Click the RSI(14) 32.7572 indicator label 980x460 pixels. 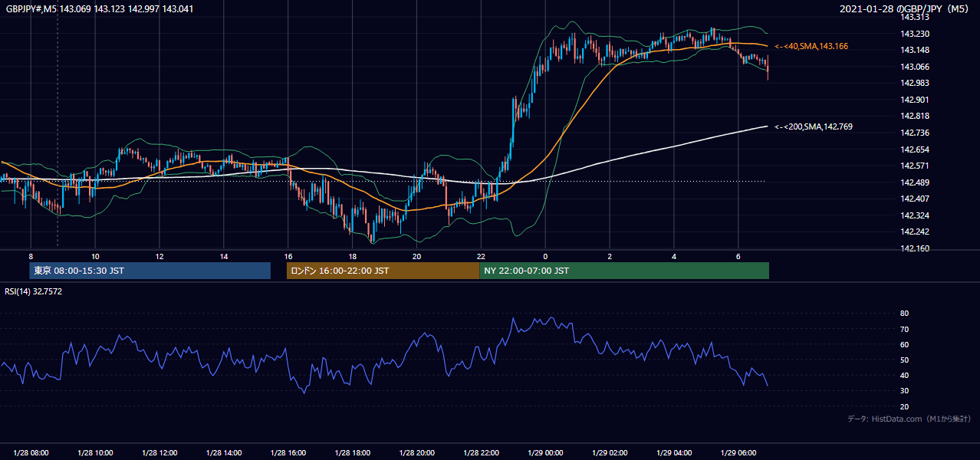[x=34, y=291]
